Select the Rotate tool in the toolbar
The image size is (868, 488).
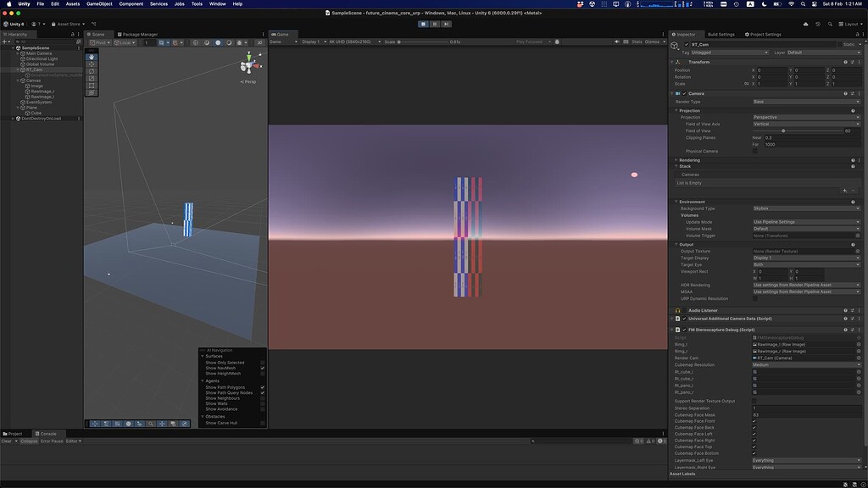point(92,71)
